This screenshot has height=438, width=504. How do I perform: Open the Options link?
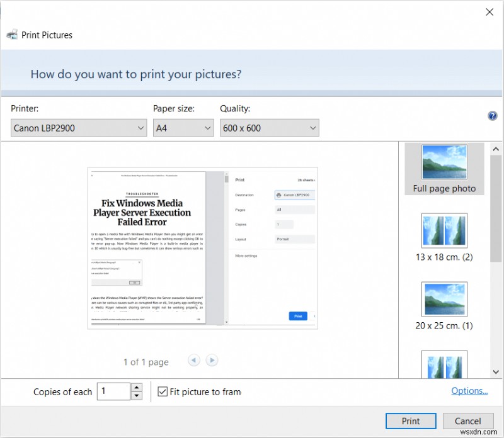pos(469,390)
